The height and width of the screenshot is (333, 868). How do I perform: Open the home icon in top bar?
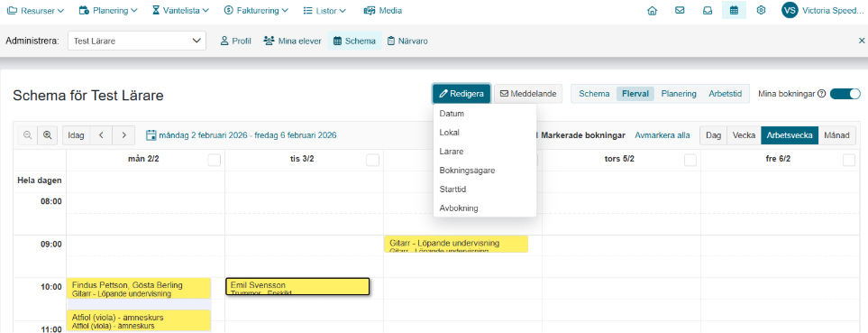[x=652, y=11]
